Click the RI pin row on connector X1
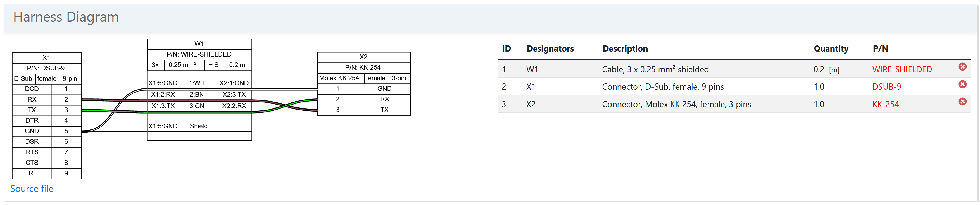Image resolution: width=980 pixels, height=205 pixels. pyautogui.click(x=32, y=173)
